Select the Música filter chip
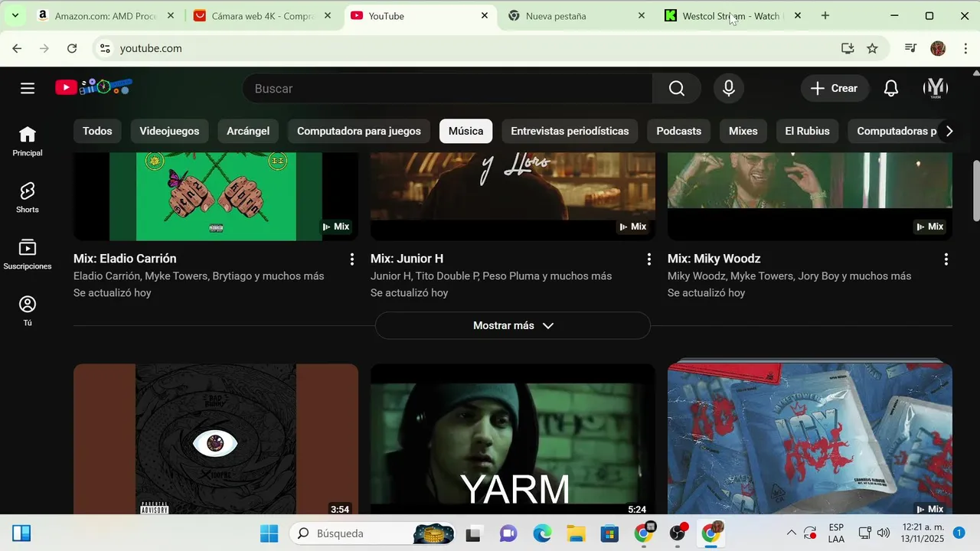Image resolution: width=980 pixels, height=551 pixels. (465, 131)
